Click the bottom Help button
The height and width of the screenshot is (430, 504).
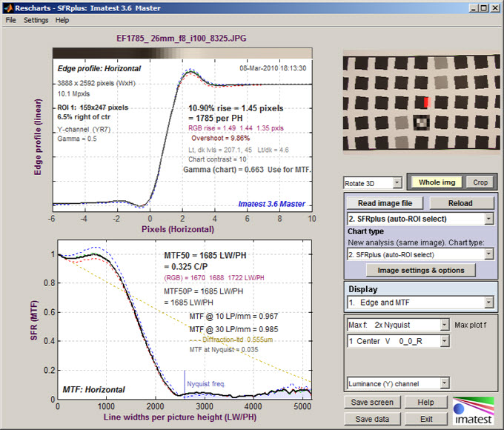(426, 403)
